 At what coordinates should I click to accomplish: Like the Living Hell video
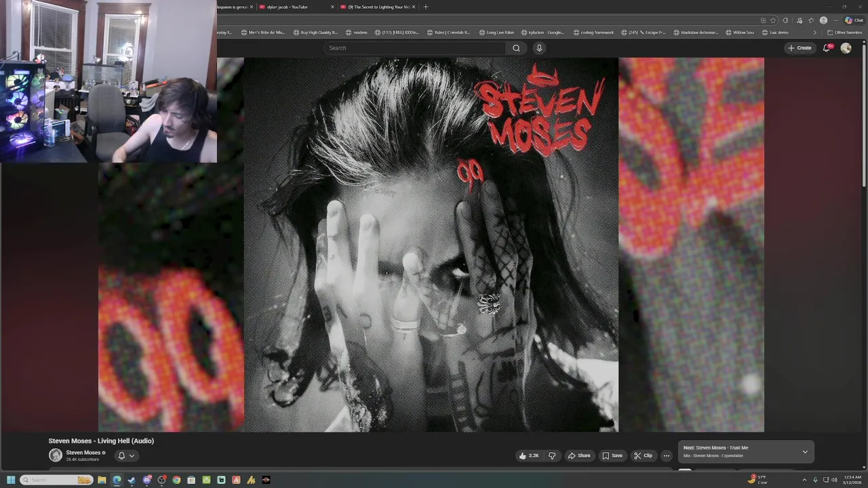coord(528,455)
